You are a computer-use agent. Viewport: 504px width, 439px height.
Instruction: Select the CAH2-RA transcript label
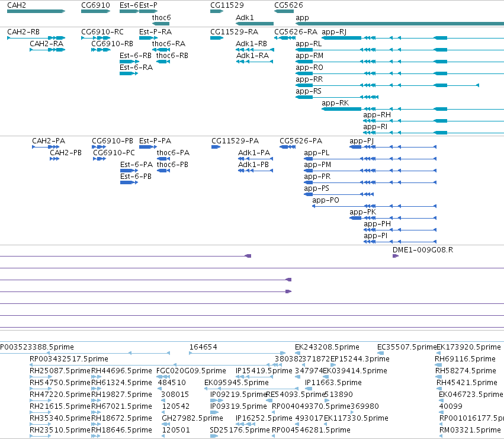(46, 44)
